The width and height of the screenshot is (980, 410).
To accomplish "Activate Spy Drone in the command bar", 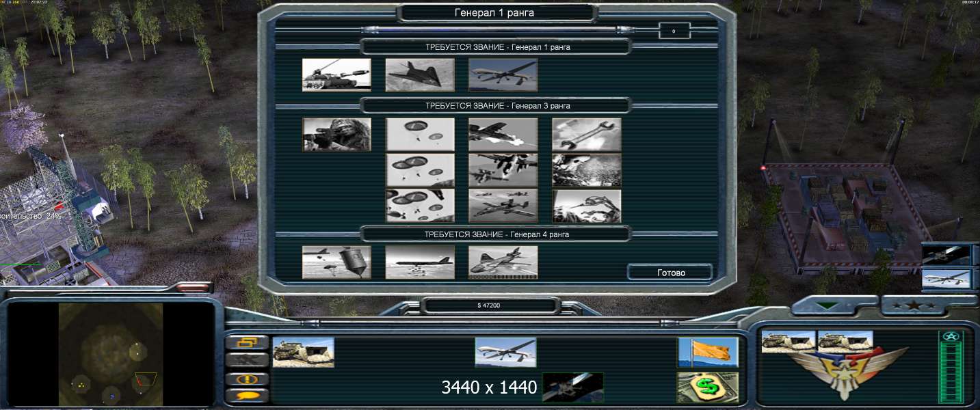I will [x=506, y=352].
